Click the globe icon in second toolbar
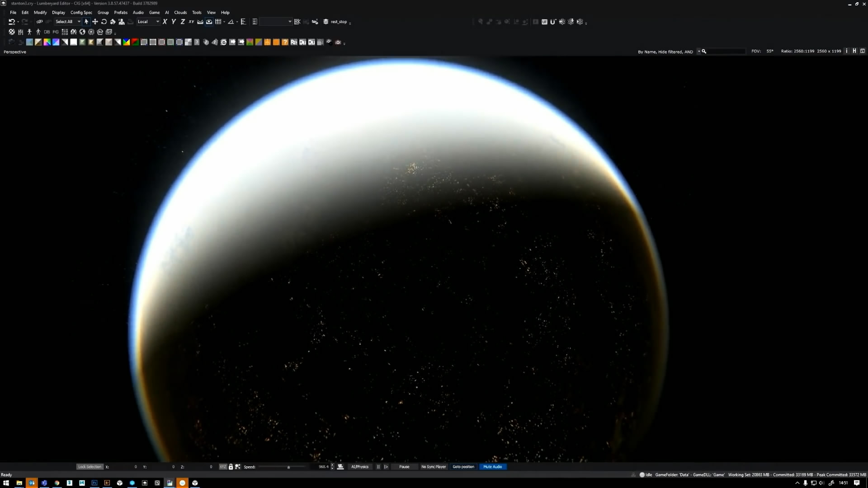 click(82, 32)
